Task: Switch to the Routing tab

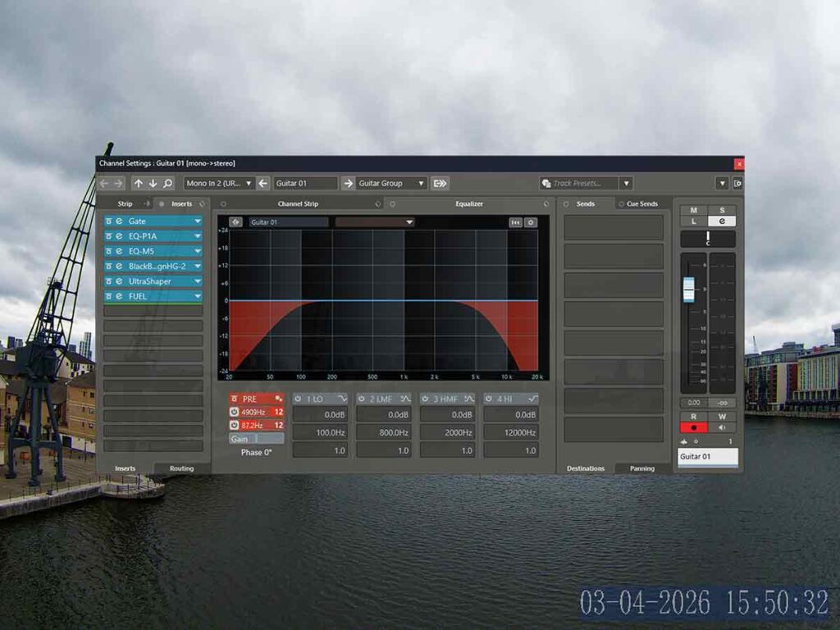Action: [x=181, y=468]
